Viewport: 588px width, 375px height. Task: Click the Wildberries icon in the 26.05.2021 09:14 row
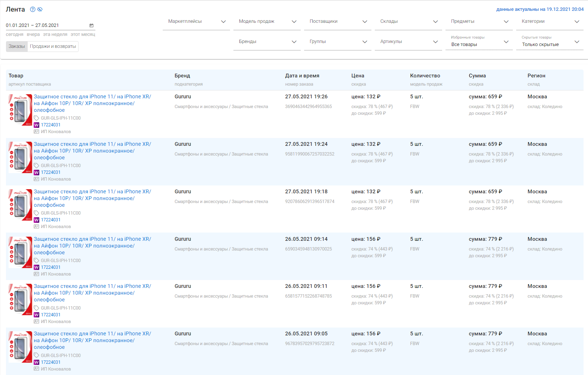pyautogui.click(x=36, y=267)
